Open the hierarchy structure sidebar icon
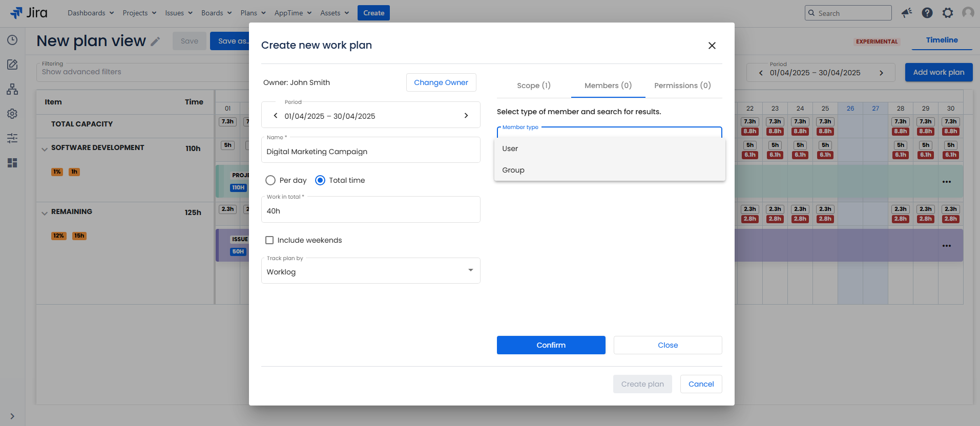 click(12, 89)
